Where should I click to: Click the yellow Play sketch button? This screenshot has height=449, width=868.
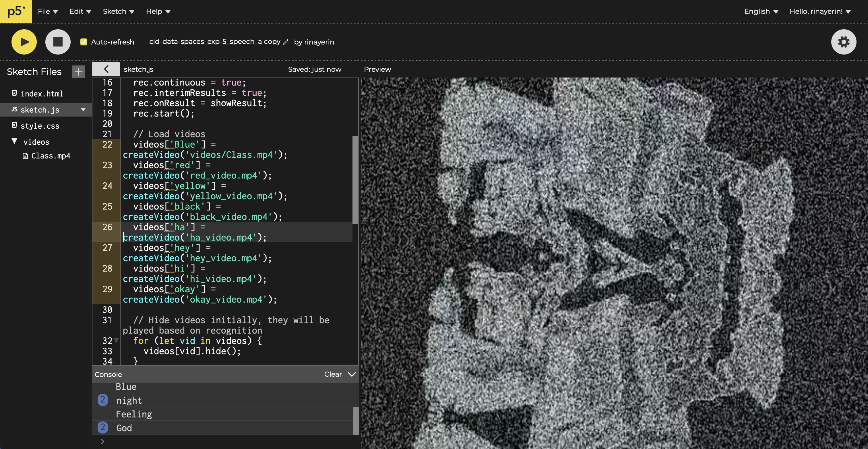coord(24,42)
